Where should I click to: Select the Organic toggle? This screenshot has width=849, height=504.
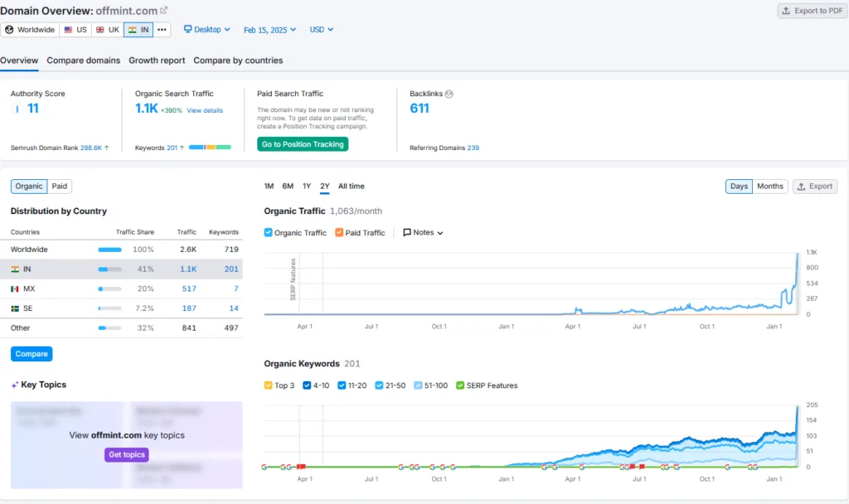[x=29, y=187]
